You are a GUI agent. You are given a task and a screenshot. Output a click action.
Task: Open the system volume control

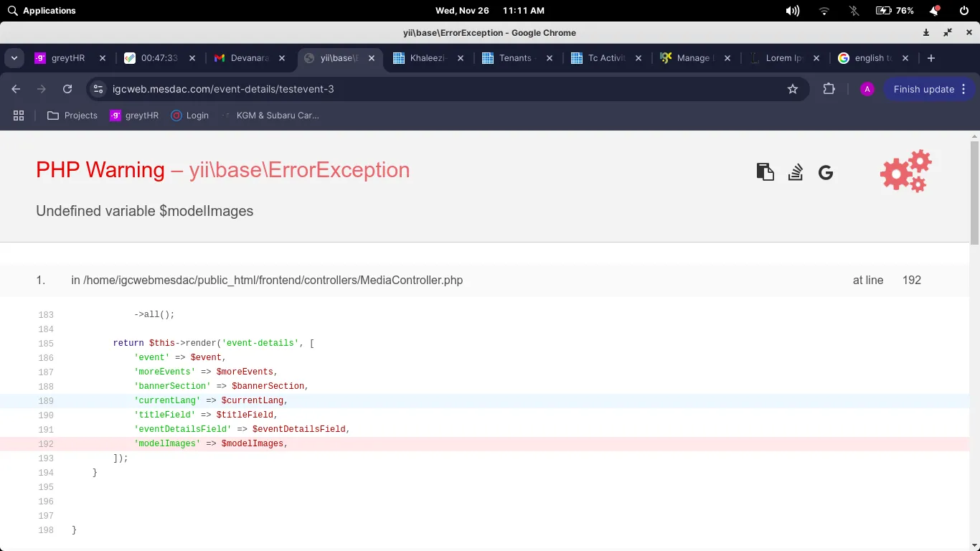point(792,11)
